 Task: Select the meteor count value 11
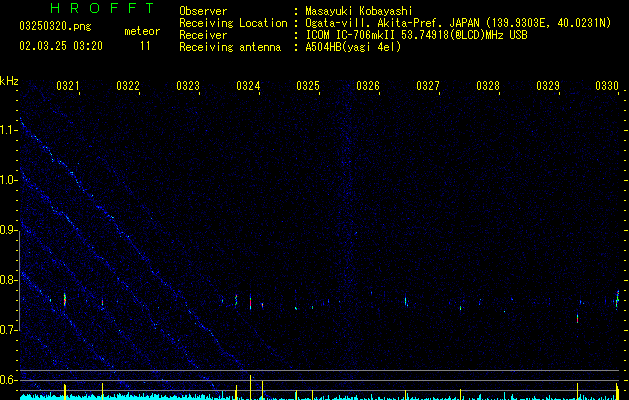pyautogui.click(x=145, y=46)
